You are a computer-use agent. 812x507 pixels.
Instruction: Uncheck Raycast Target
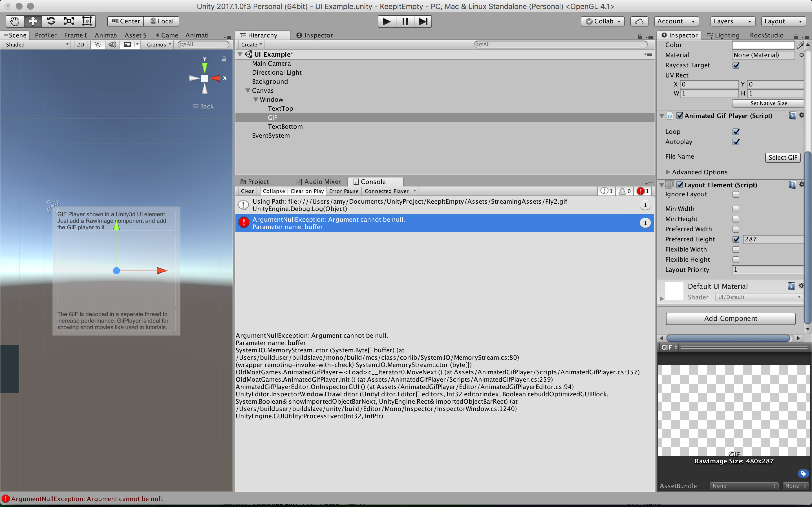tap(736, 65)
